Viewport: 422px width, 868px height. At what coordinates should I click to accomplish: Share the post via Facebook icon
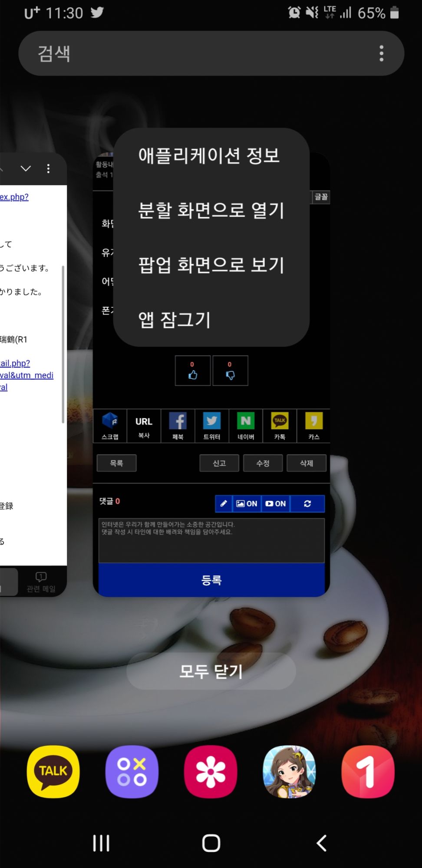click(178, 426)
